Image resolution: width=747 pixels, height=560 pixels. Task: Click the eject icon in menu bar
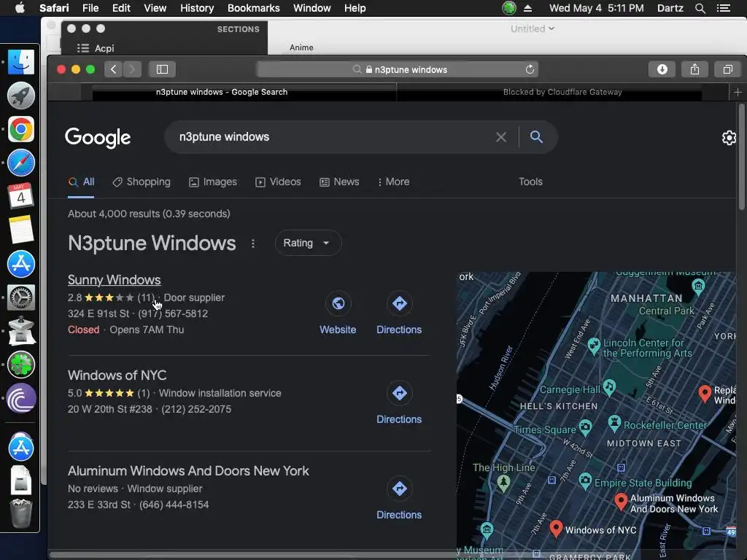click(x=527, y=8)
